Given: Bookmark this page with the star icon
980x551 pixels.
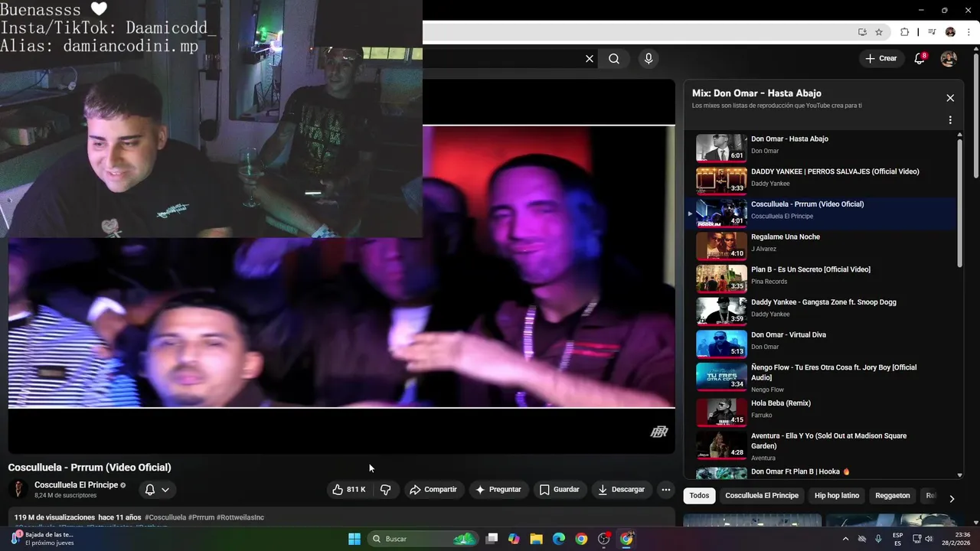Looking at the screenshot, I should [879, 32].
